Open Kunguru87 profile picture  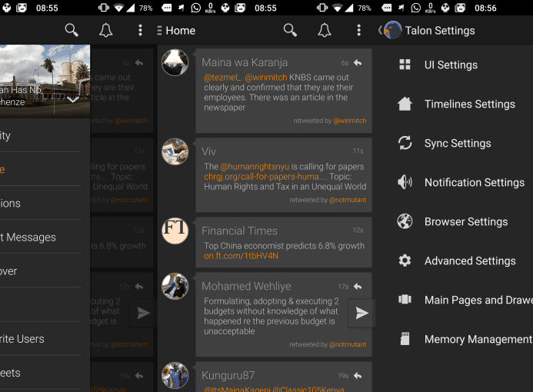point(175,375)
